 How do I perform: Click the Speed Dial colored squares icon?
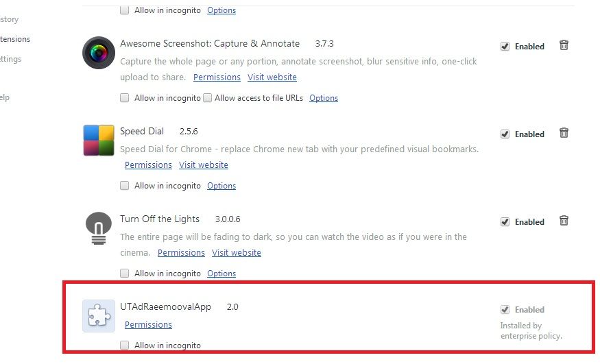[99, 141]
